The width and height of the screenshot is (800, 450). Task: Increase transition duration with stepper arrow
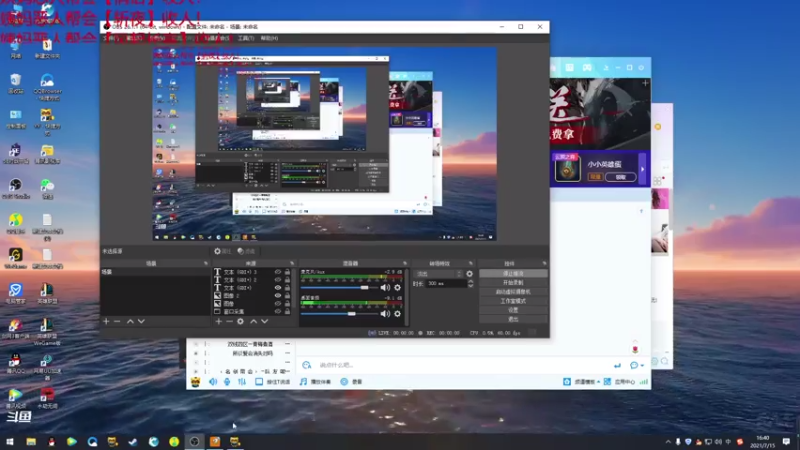pyautogui.click(x=470, y=282)
